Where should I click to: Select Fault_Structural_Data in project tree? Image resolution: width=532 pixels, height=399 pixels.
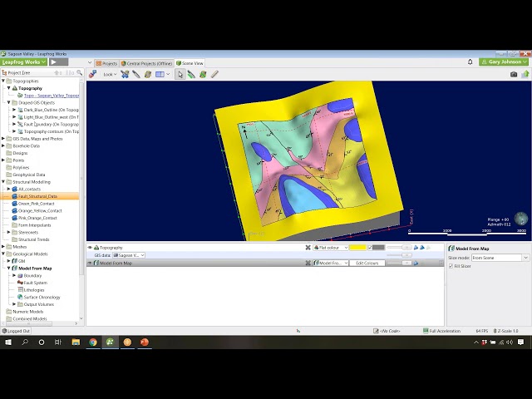[37, 196]
